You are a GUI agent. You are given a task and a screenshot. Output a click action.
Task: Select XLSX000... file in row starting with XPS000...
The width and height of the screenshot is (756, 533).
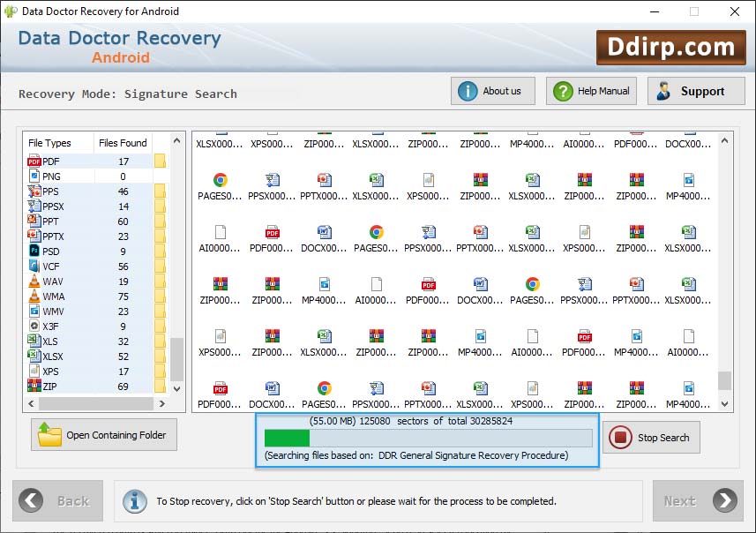coord(324,342)
